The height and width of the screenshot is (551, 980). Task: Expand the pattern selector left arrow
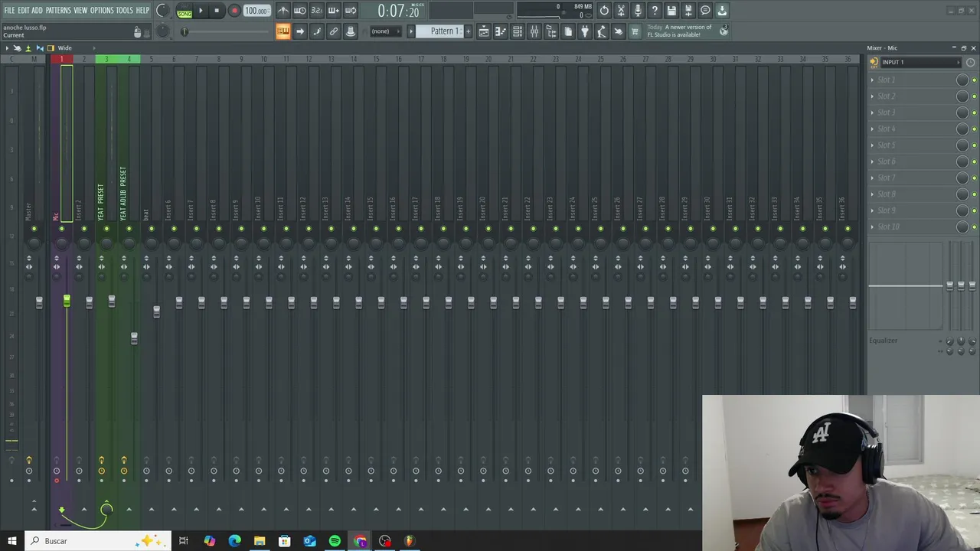point(411,31)
